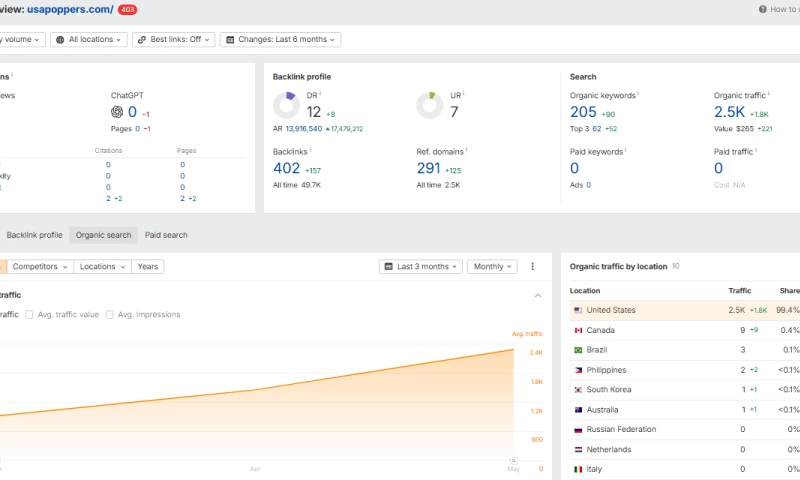Image resolution: width=800 pixels, height=480 pixels.
Task: Select the Years chart view
Action: 147,267
